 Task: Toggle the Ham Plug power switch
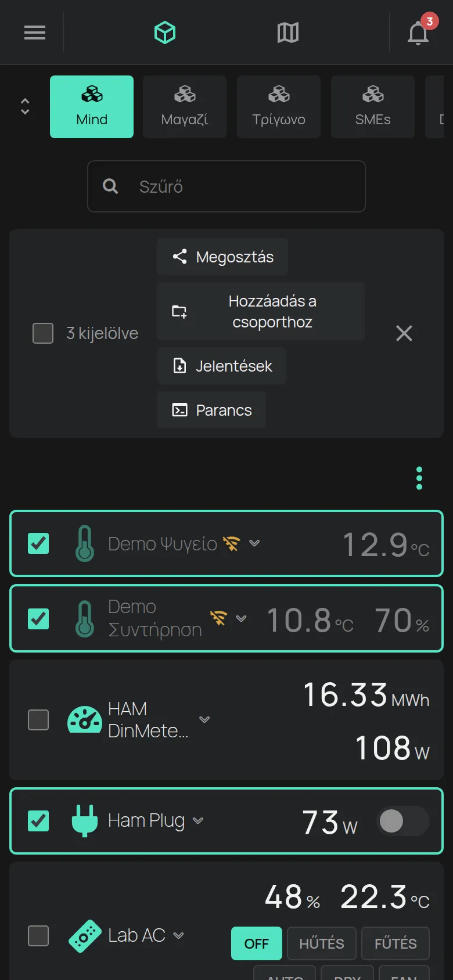coord(403,821)
